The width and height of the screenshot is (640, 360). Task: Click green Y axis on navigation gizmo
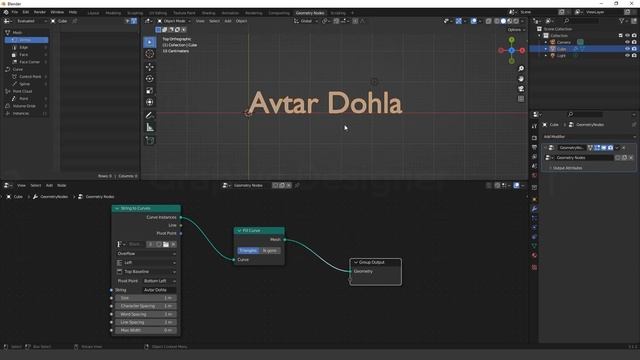(x=511, y=40)
